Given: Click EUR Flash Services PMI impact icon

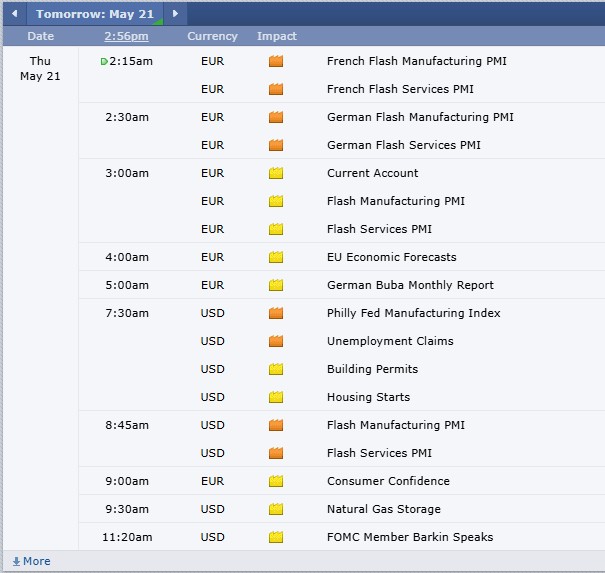Looking at the screenshot, I should (276, 229).
